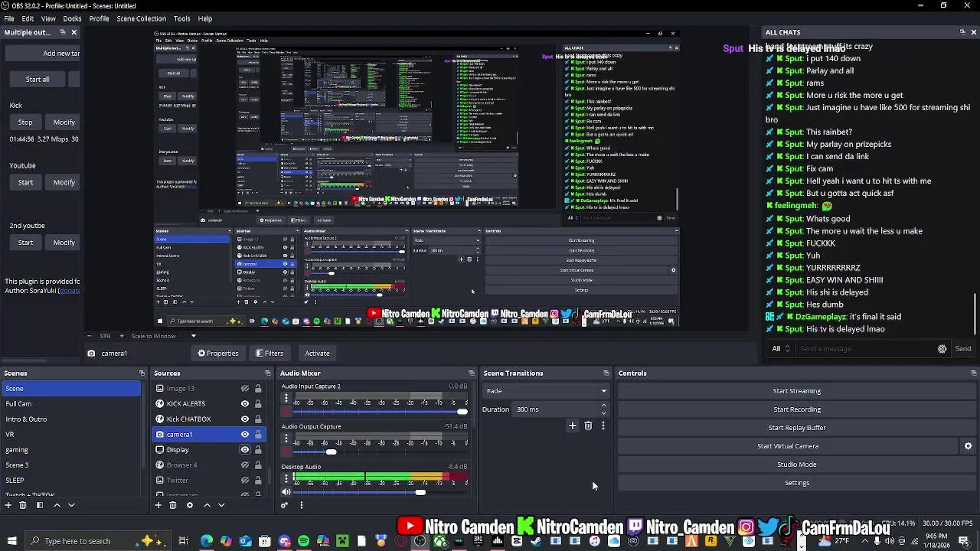
Task: Open Audio Output Capture options menu
Action: 286,439
